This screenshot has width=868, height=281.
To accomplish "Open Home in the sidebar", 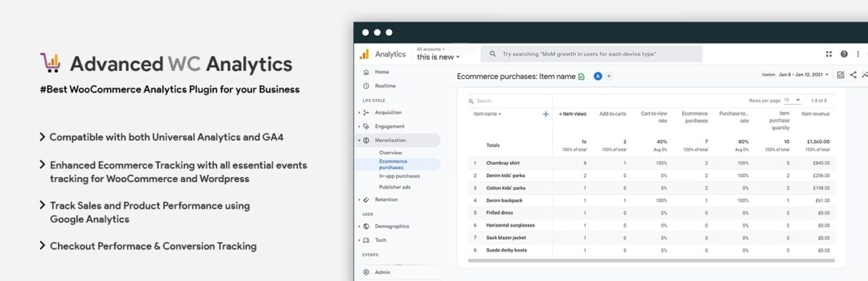I will pos(382,72).
